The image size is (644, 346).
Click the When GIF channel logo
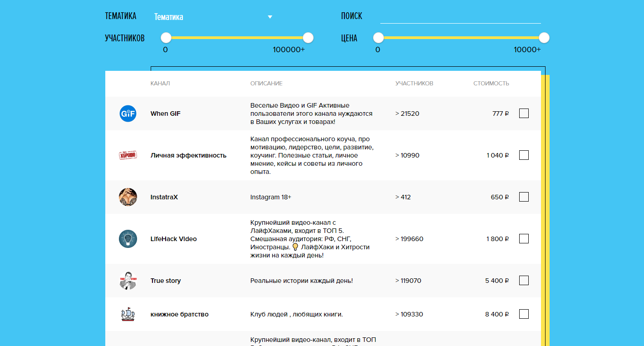[128, 114]
